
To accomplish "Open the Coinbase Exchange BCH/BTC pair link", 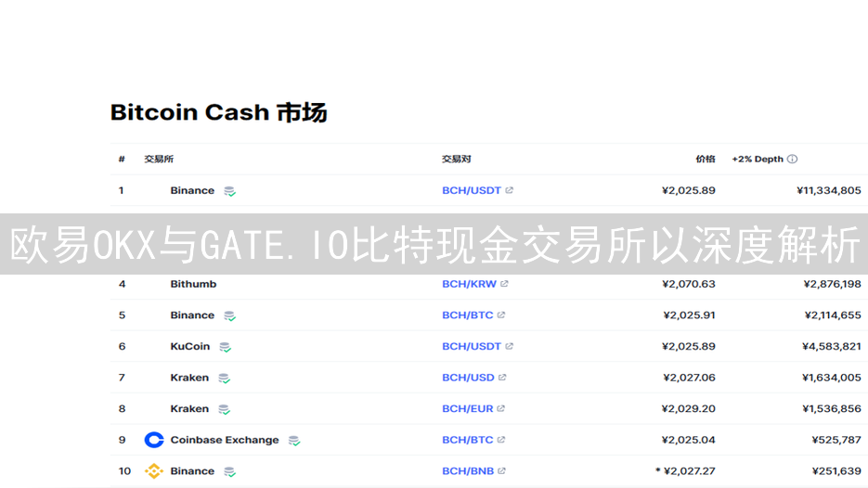I will point(467,440).
